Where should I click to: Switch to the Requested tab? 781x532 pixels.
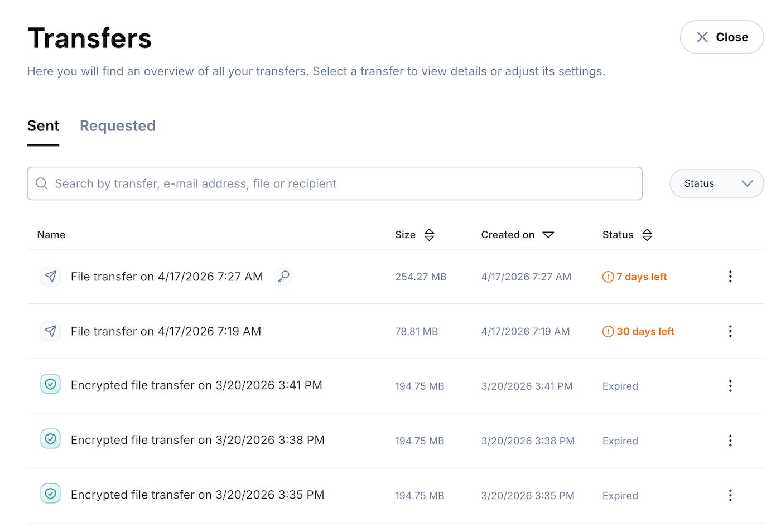point(118,126)
